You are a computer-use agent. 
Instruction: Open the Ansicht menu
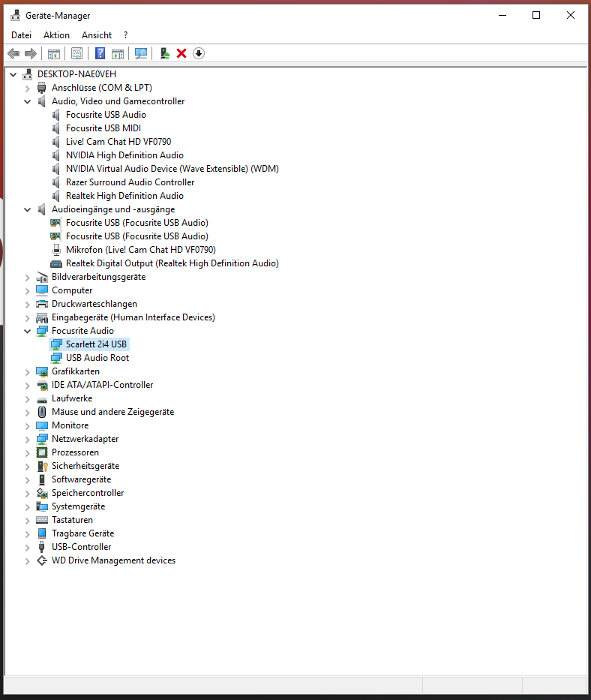97,35
